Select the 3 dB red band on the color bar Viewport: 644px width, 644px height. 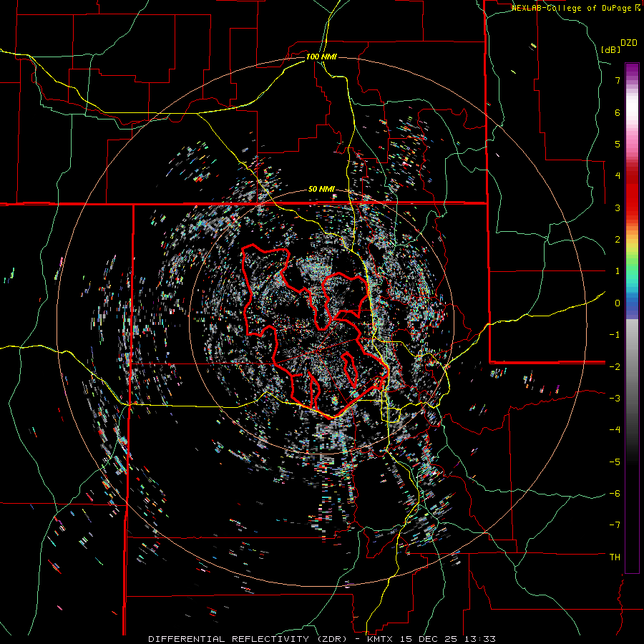pyautogui.click(x=632, y=208)
